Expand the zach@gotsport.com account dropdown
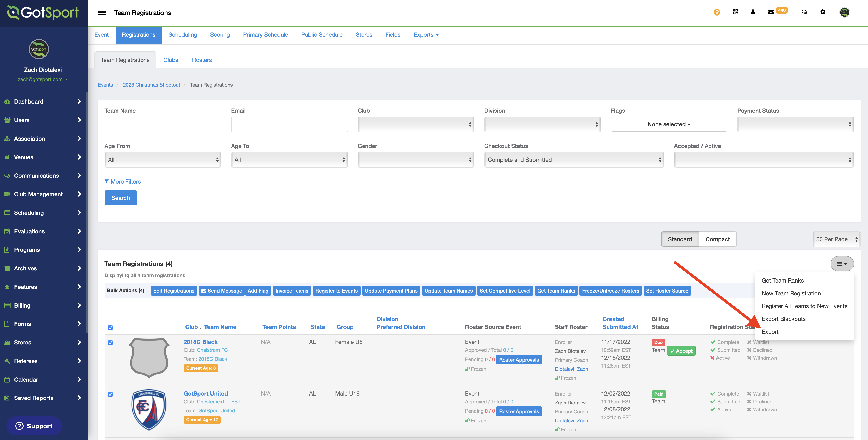Viewport: 868px width, 440px height. 43,79
